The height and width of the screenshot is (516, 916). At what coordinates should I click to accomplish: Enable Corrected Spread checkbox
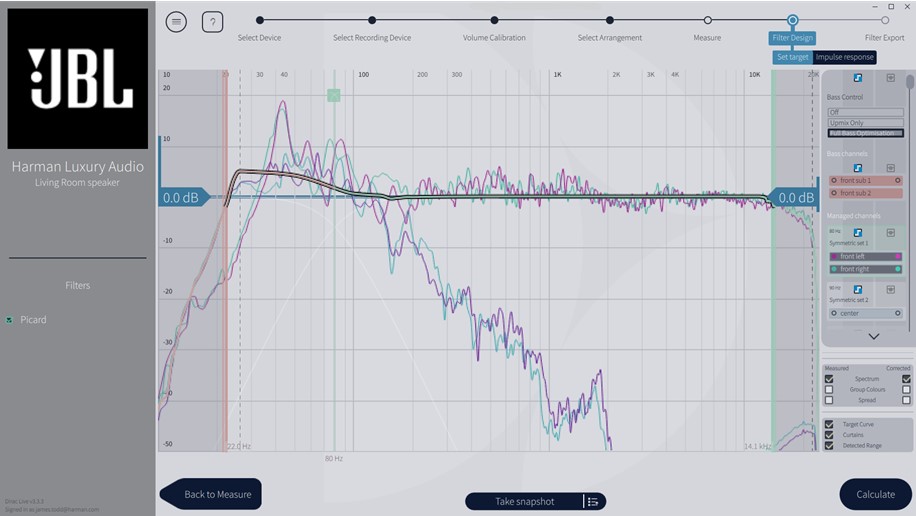click(906, 400)
